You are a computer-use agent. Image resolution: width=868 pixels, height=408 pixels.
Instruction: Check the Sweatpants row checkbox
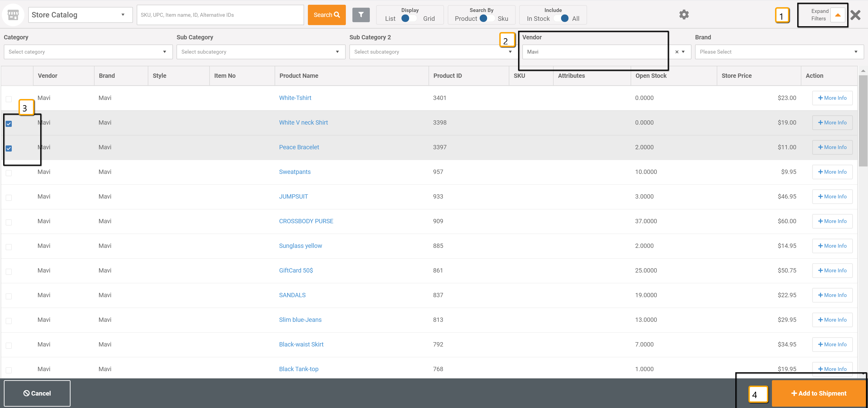pos(9,173)
